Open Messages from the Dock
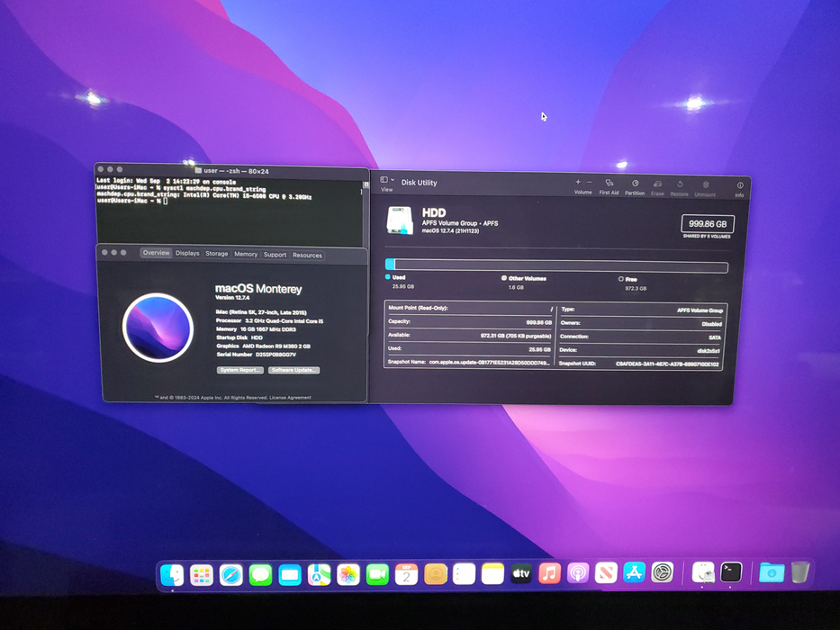This screenshot has width=840, height=630. click(260, 575)
